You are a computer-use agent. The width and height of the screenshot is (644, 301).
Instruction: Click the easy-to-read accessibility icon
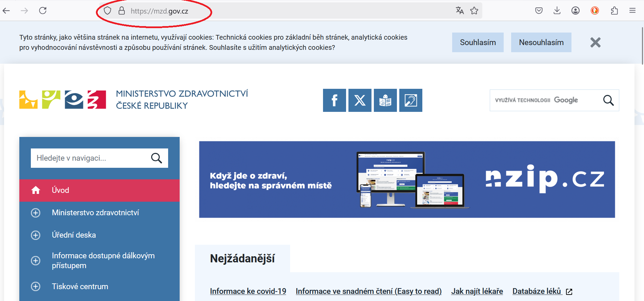pyautogui.click(x=385, y=100)
